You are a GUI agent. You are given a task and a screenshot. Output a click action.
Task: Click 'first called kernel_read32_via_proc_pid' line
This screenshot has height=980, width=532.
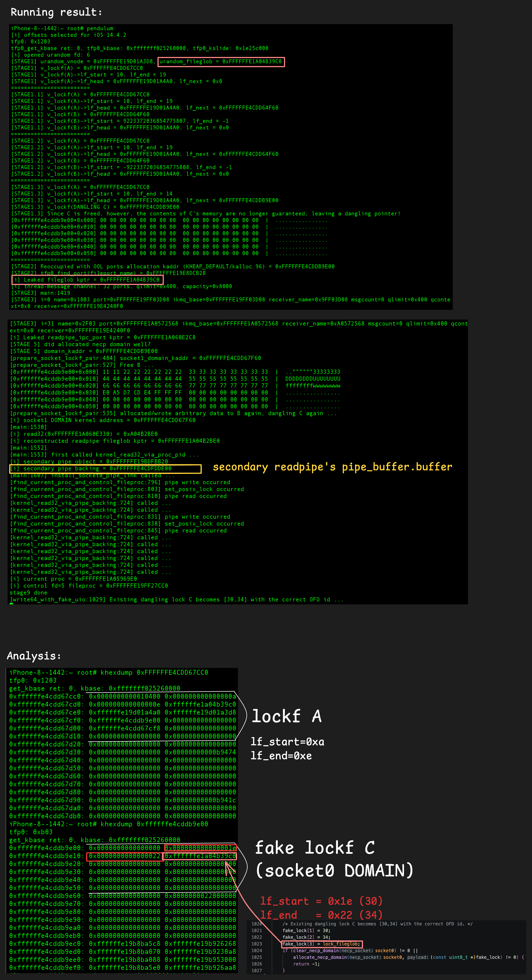coord(104,455)
